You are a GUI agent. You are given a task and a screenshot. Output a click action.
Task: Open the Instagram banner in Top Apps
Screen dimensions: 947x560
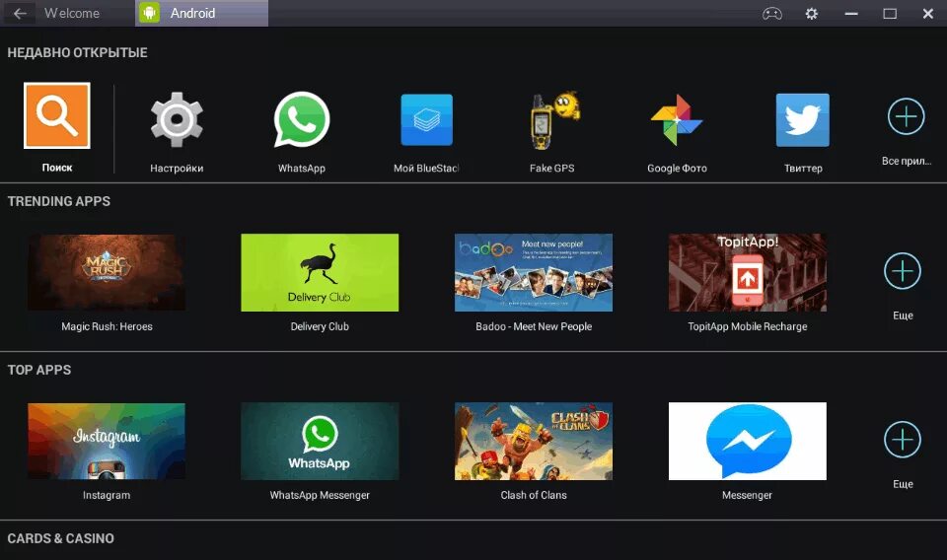click(107, 441)
